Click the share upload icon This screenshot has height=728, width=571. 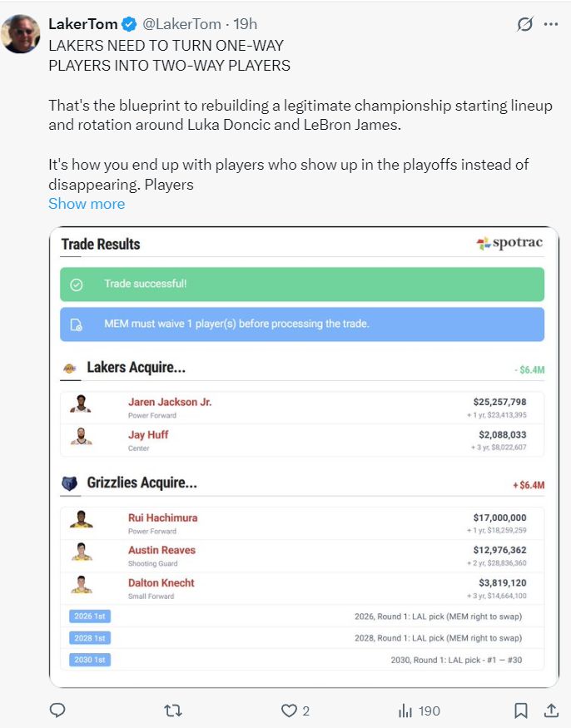(551, 711)
